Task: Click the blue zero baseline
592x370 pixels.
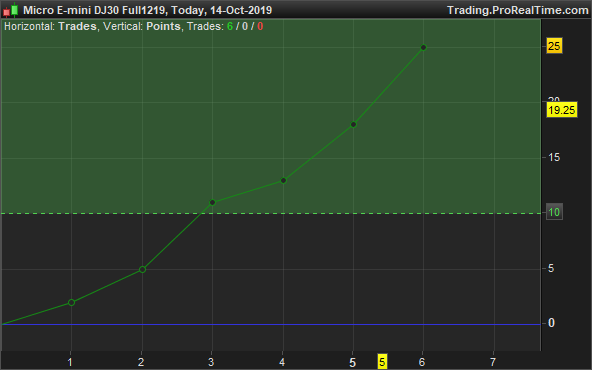Action: point(270,324)
